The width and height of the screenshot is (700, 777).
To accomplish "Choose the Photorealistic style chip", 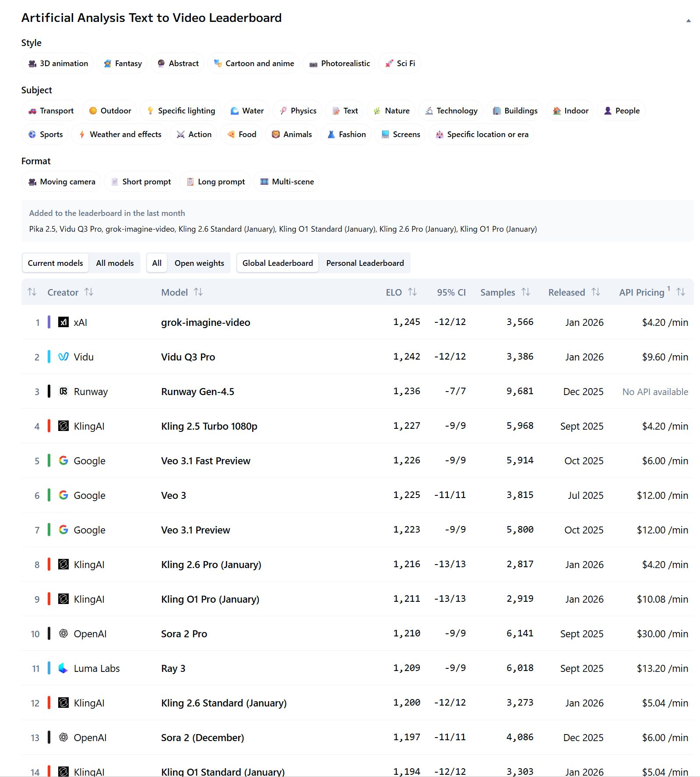I will click(x=339, y=64).
